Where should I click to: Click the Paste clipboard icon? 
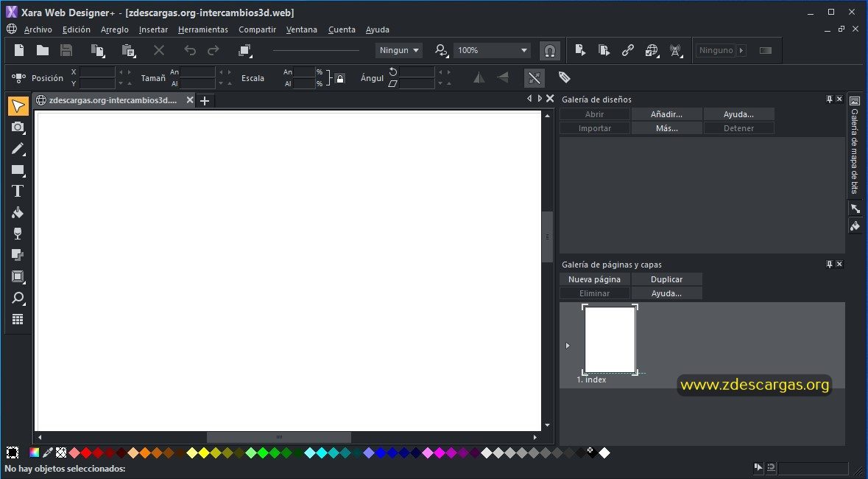[128, 50]
